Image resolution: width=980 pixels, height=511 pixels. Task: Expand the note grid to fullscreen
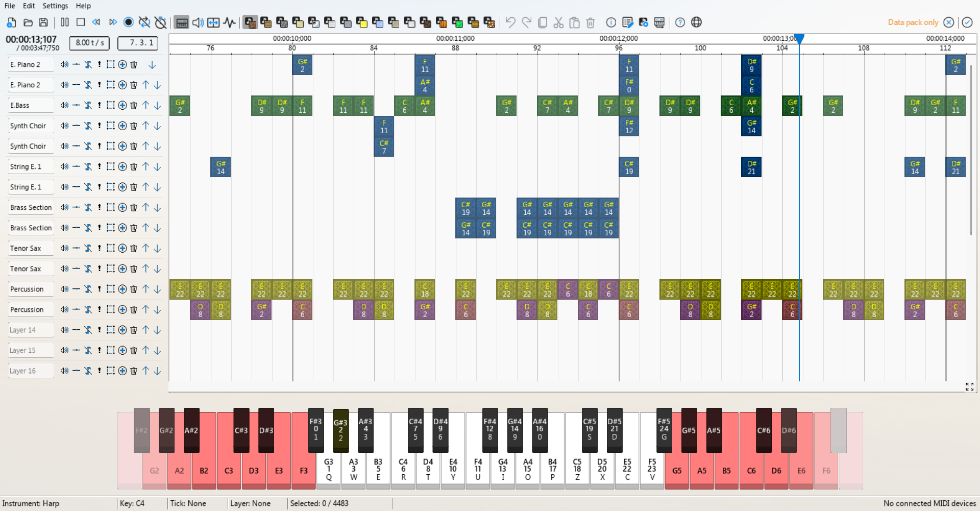point(969,386)
